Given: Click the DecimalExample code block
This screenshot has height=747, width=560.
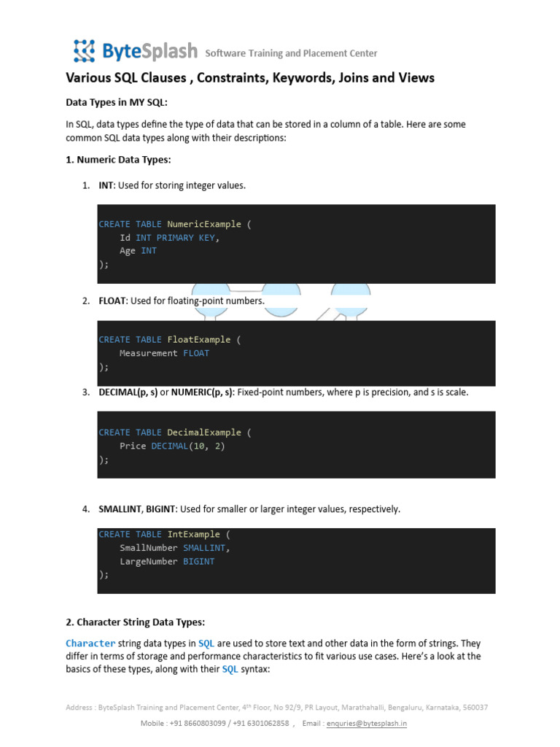Looking at the screenshot, I should 296,444.
